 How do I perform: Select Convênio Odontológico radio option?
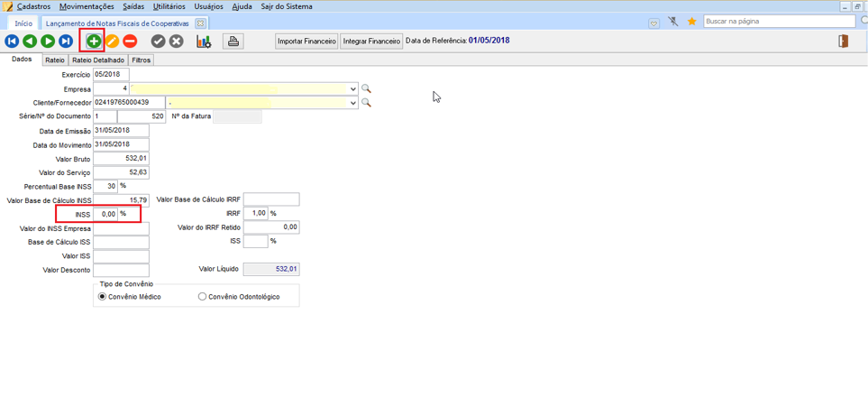(x=202, y=297)
